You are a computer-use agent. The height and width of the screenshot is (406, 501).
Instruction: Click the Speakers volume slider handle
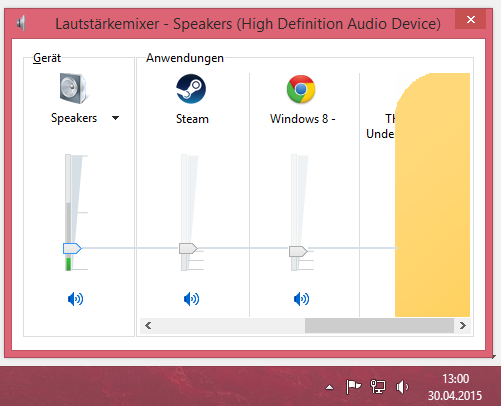pyautogui.click(x=72, y=248)
